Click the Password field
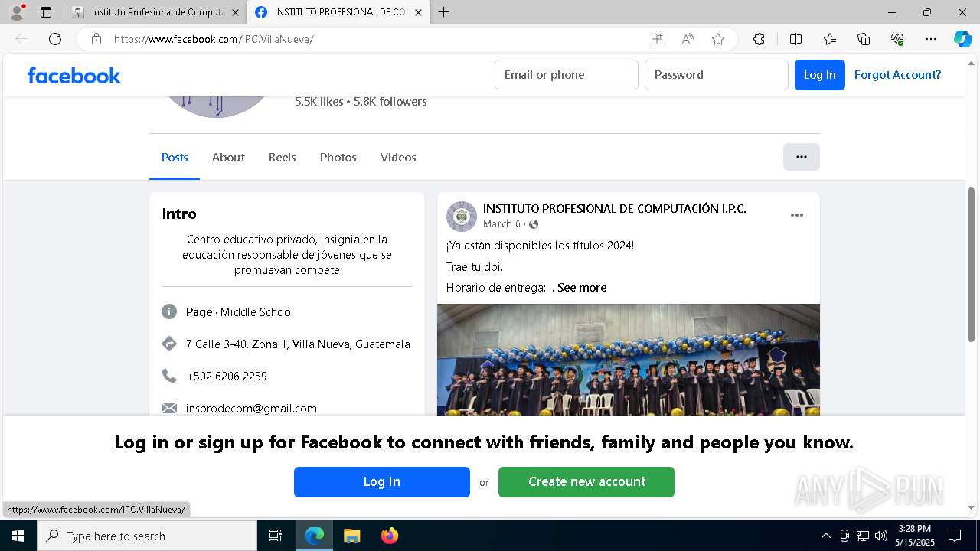 [x=717, y=75]
